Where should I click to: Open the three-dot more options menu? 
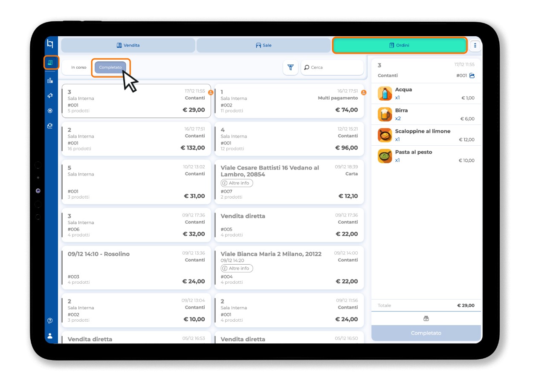tap(475, 45)
